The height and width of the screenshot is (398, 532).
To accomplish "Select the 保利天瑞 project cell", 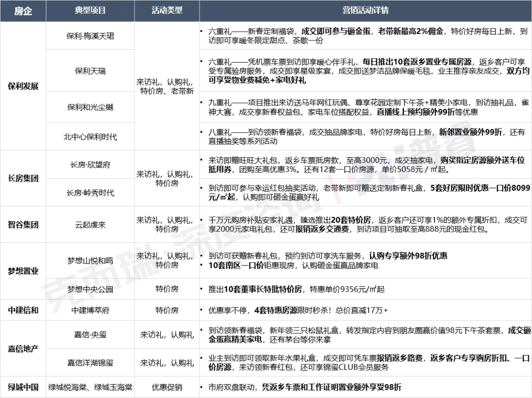I will tap(90, 70).
